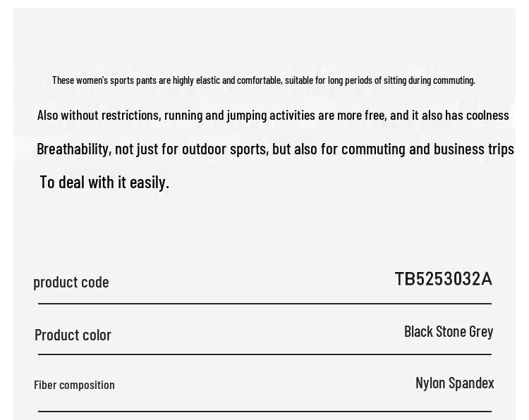Click the line 'To deal with it easily.'
The image size is (529, 420).
tap(104, 183)
